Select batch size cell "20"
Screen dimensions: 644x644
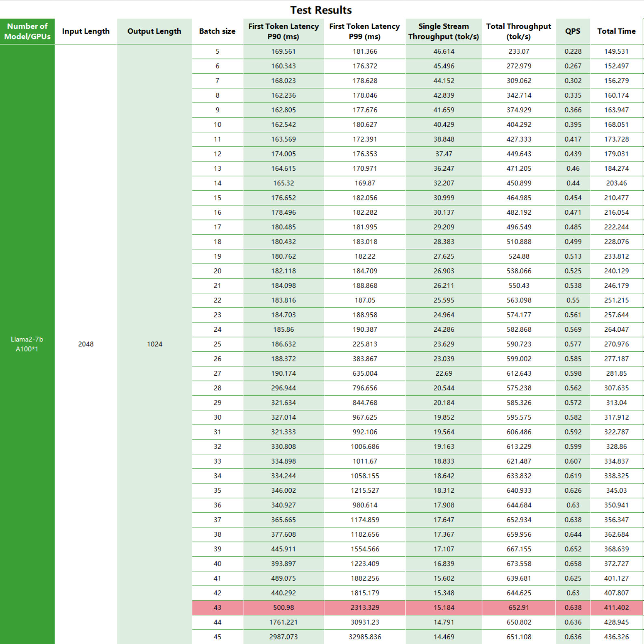[217, 271]
